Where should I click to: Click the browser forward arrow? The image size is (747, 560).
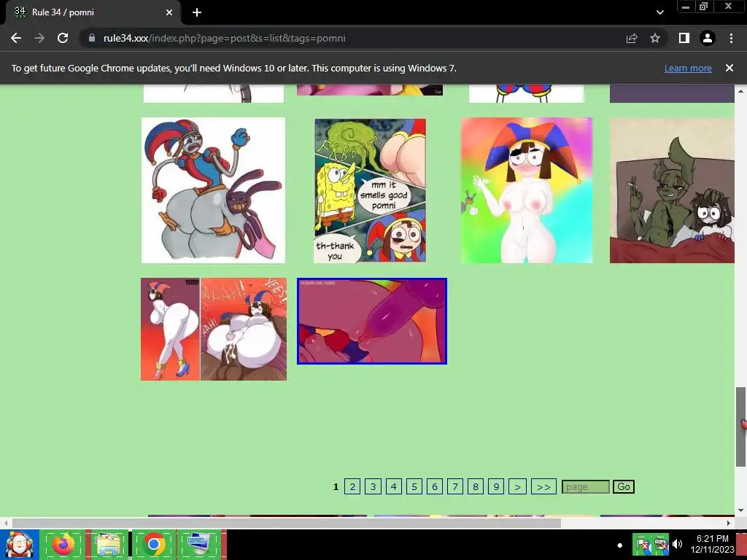(39, 38)
